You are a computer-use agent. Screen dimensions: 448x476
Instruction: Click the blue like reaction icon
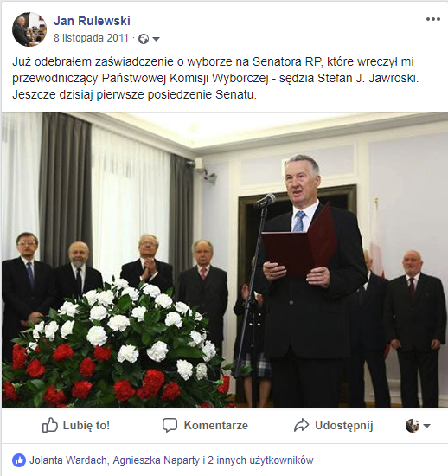[19, 460]
